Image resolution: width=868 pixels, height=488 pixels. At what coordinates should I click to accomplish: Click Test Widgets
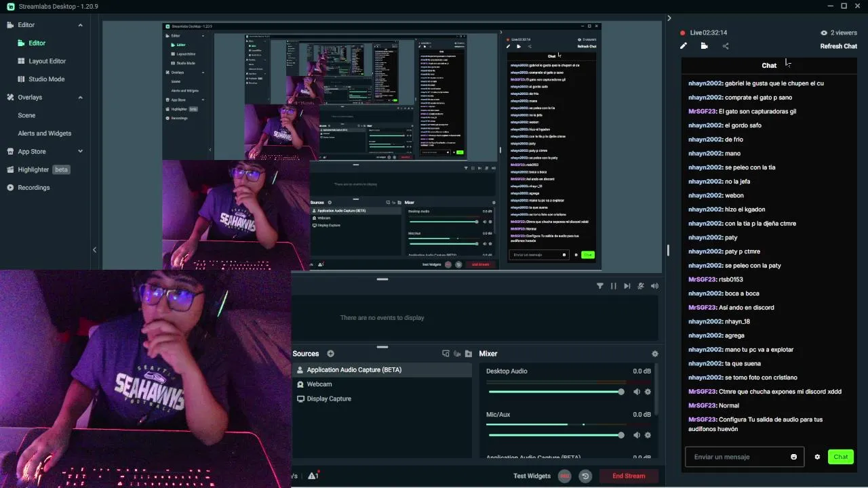532,476
